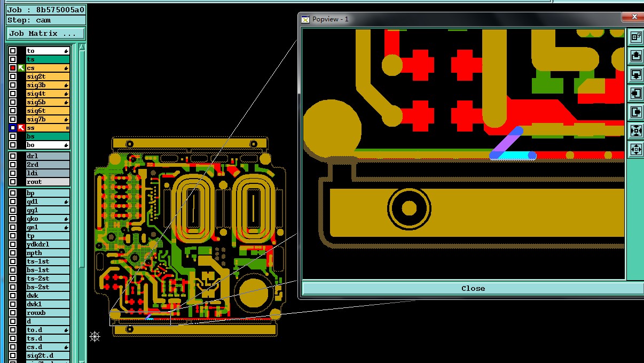Viewport: 644px width, 363px height.
Task: Click the Job name field
Action: point(46,10)
